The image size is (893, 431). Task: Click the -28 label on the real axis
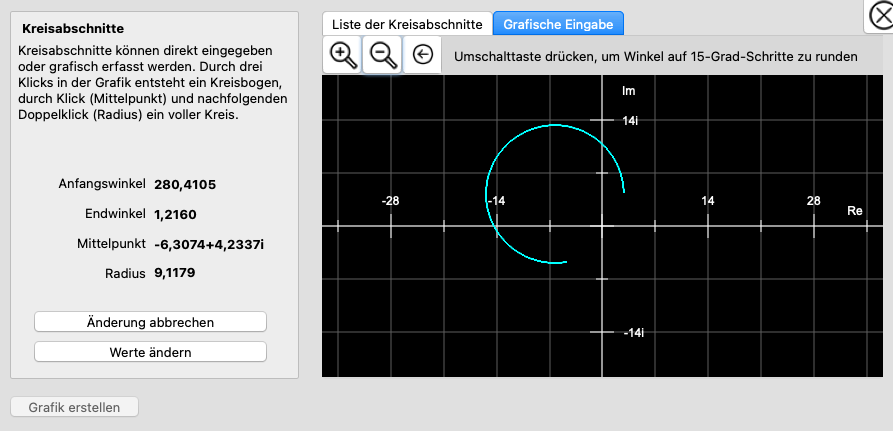(x=390, y=201)
